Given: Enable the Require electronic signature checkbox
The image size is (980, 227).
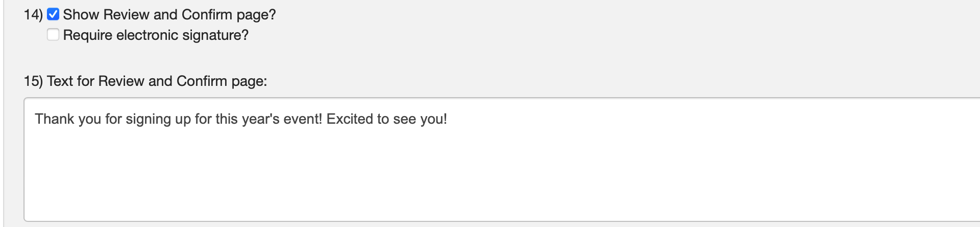Looking at the screenshot, I should (53, 35).
